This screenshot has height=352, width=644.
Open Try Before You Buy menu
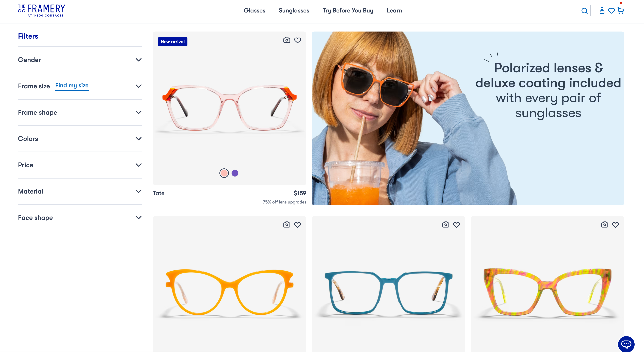[x=348, y=10]
